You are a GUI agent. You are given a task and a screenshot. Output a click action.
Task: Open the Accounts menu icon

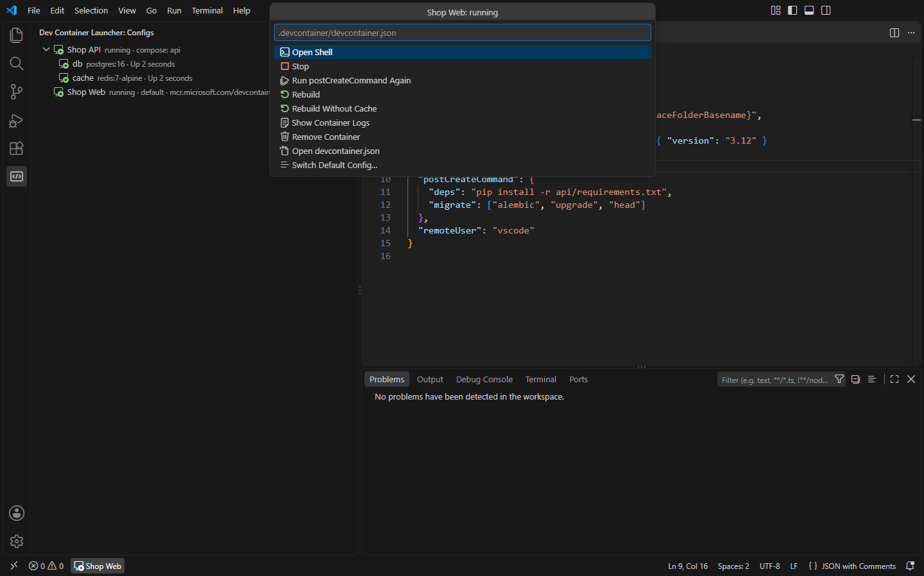[17, 513]
